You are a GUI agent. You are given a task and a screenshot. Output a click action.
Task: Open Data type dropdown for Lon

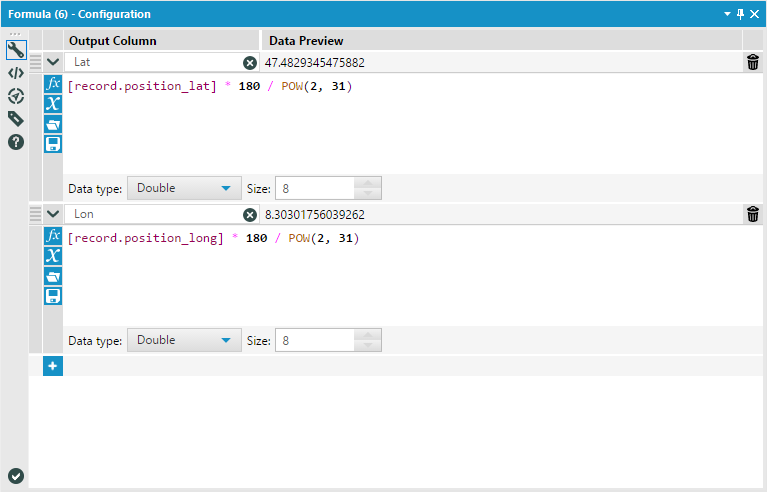(x=184, y=340)
